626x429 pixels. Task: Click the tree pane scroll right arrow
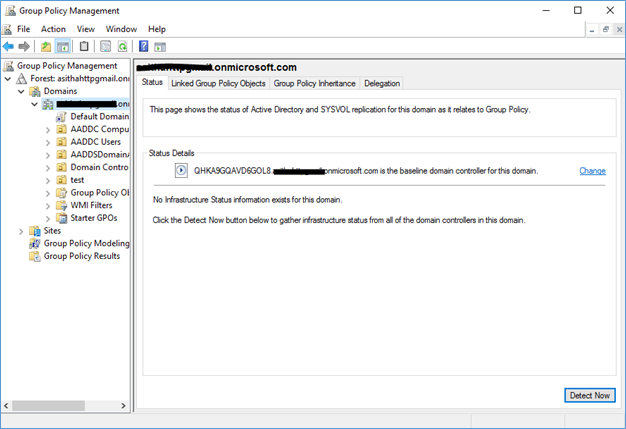pos(123,406)
